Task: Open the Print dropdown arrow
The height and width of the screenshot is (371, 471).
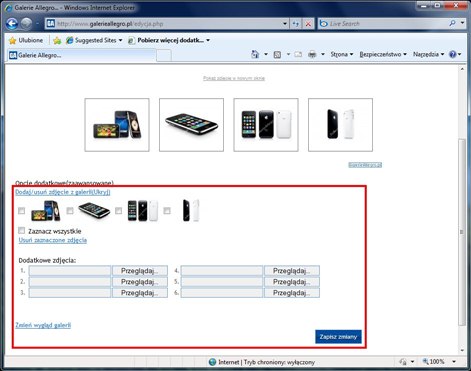Action: (323, 54)
